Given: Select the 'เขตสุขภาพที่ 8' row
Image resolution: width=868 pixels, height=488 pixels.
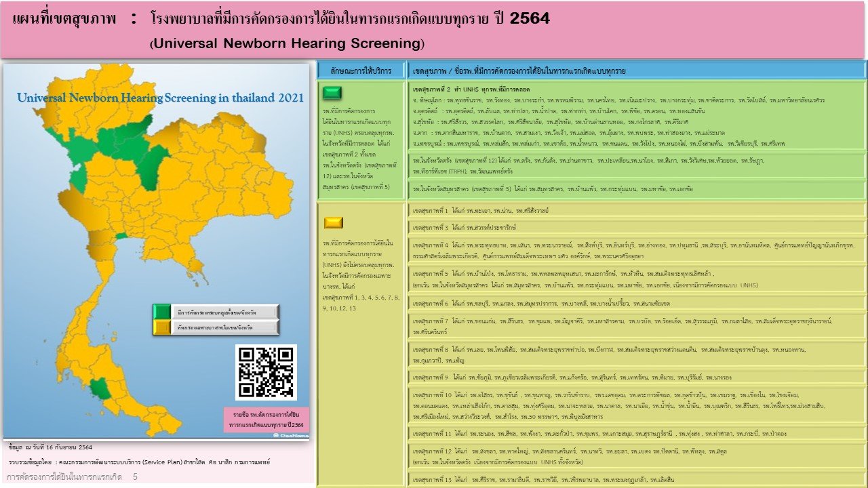Looking at the screenshot, I should (x=636, y=354).
